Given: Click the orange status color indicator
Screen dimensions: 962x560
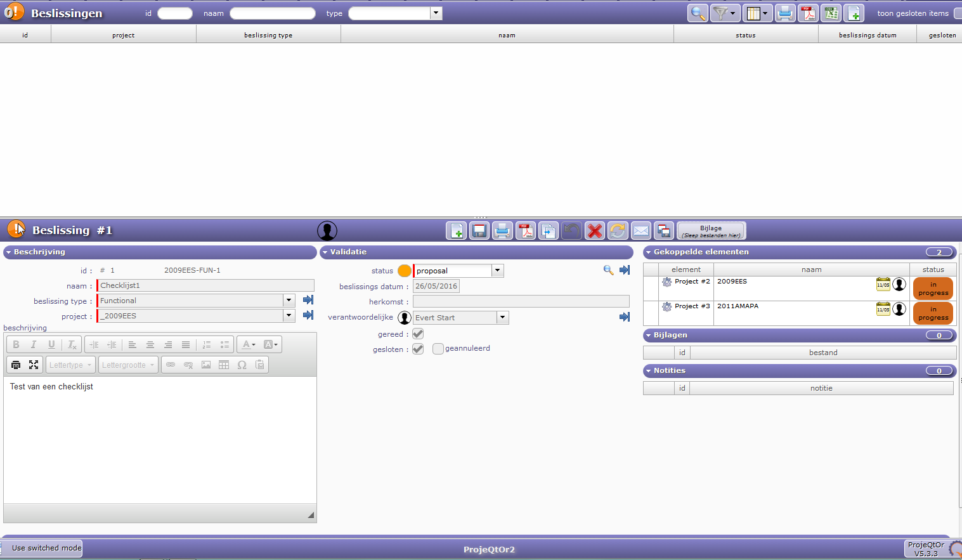Looking at the screenshot, I should point(404,271).
